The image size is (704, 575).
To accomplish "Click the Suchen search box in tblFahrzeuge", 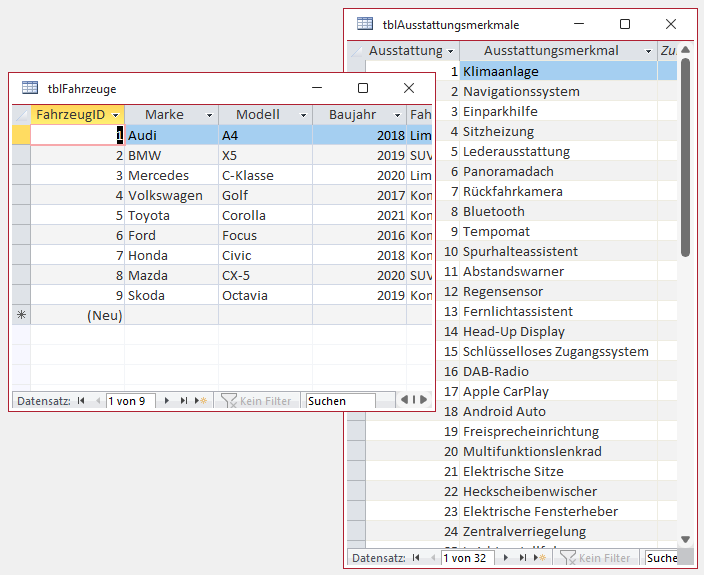I will point(340,401).
